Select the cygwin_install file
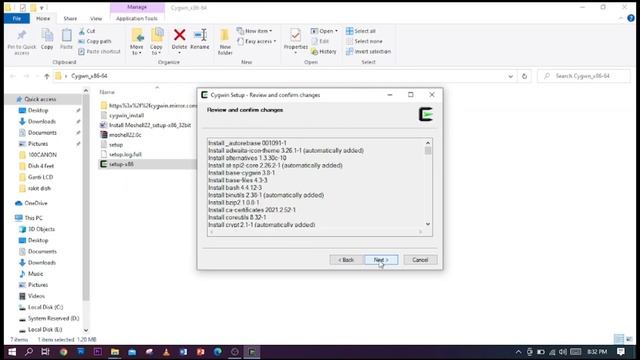 [126, 116]
